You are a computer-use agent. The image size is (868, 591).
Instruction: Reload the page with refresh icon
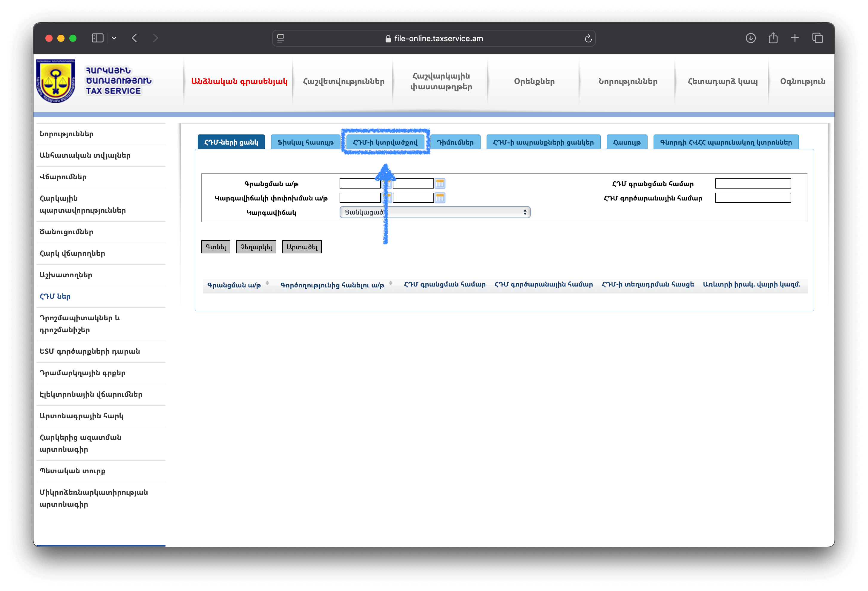588,39
